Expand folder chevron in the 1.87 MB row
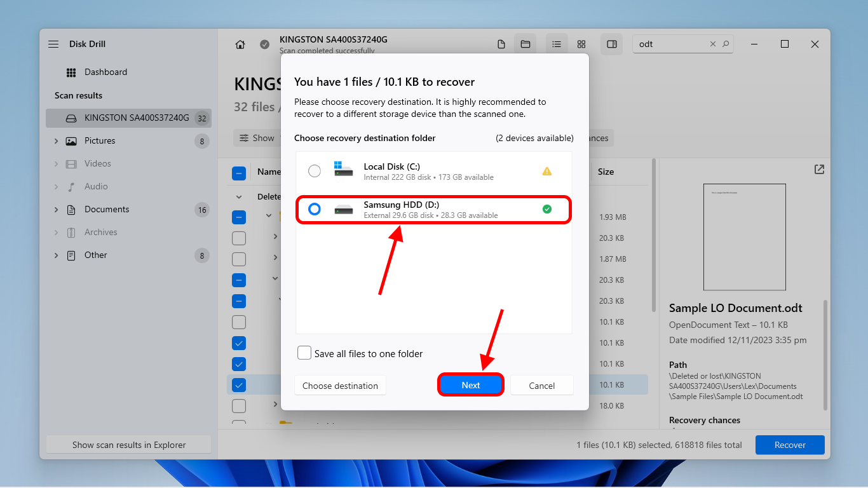868x488 pixels. [276, 257]
